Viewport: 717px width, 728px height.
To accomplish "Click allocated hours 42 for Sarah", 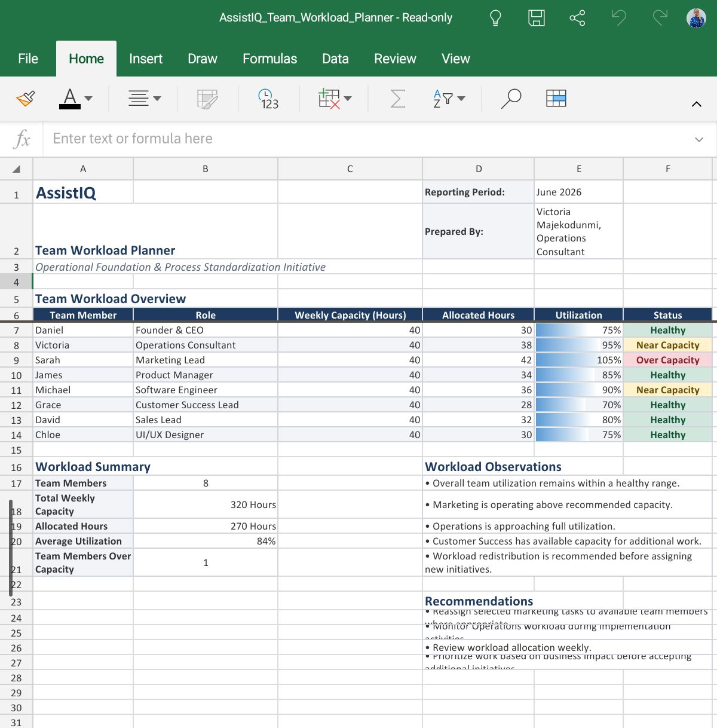I will pos(478,360).
